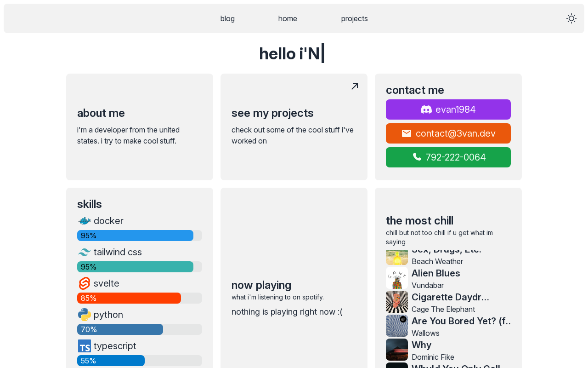The height and width of the screenshot is (368, 588).
Task: Open the see my projects heading
Action: pyautogui.click(x=272, y=113)
